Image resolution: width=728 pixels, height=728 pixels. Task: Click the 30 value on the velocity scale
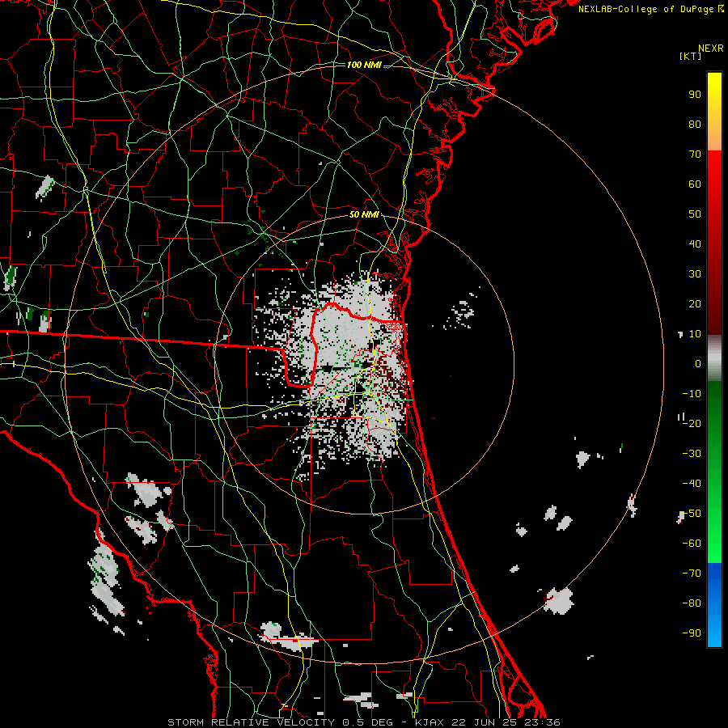[x=695, y=274]
